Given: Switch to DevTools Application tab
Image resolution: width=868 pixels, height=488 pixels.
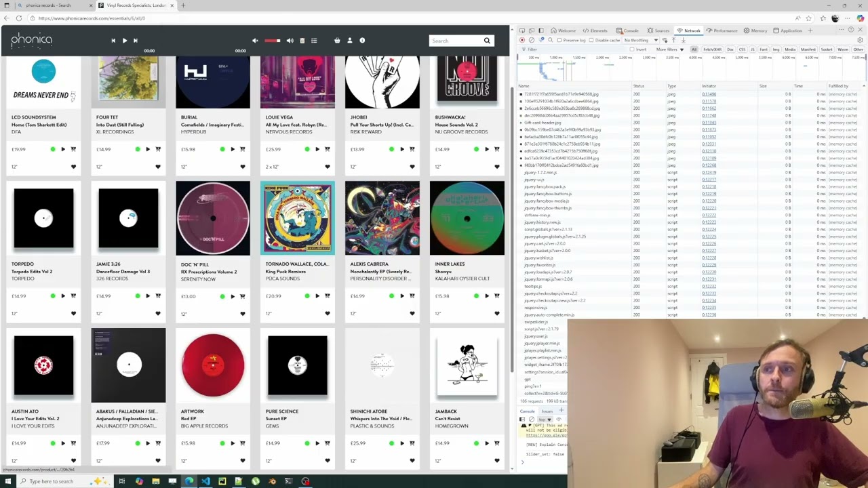Looking at the screenshot, I should [787, 30].
